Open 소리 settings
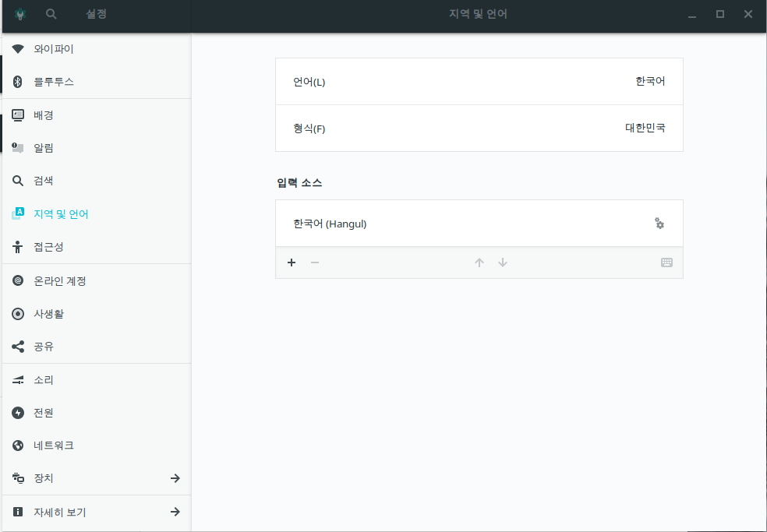 tap(97, 380)
